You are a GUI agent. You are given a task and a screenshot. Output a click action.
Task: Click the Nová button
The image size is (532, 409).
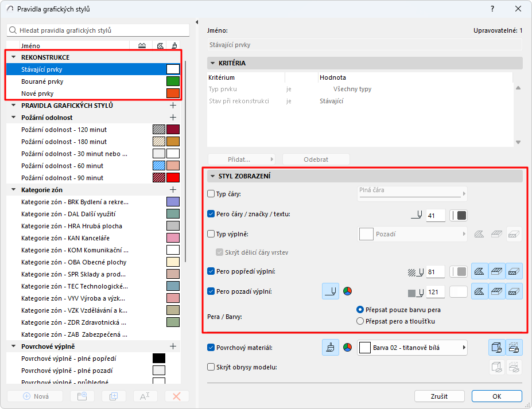(35, 396)
